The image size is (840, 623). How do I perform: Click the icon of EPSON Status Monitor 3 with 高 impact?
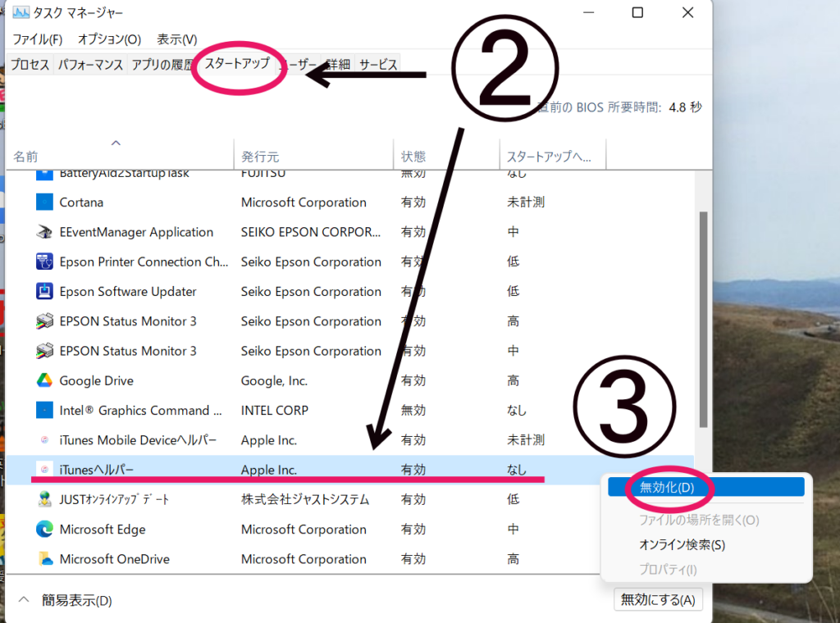point(44,321)
